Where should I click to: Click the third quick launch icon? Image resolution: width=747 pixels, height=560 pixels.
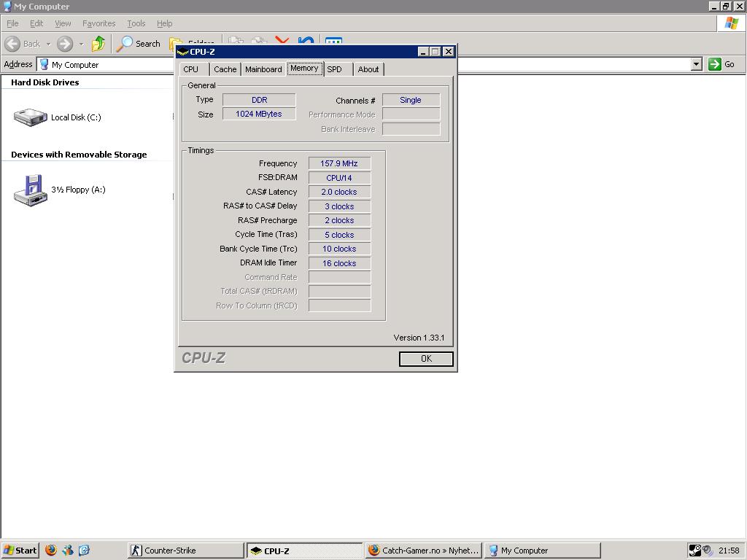pyautogui.click(x=85, y=550)
